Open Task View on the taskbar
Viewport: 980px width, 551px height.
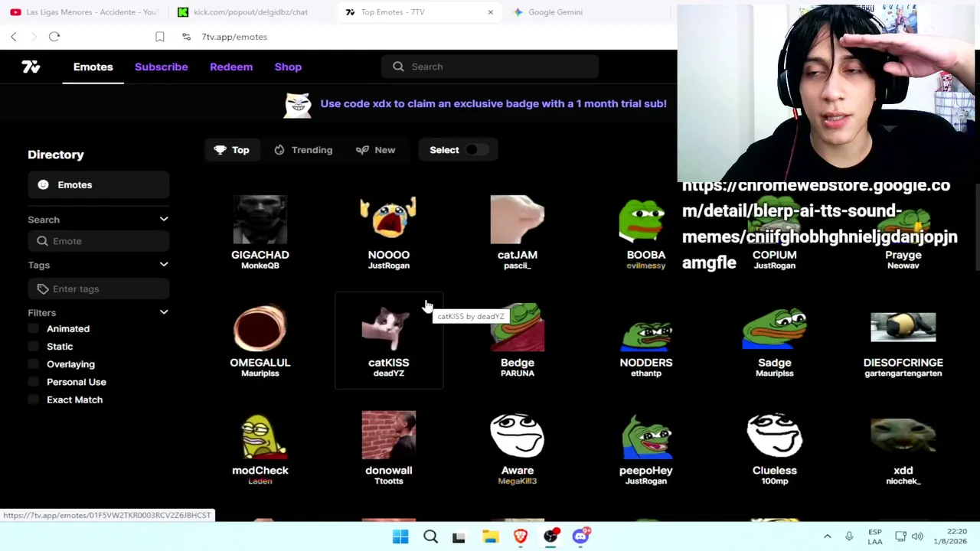(x=459, y=537)
